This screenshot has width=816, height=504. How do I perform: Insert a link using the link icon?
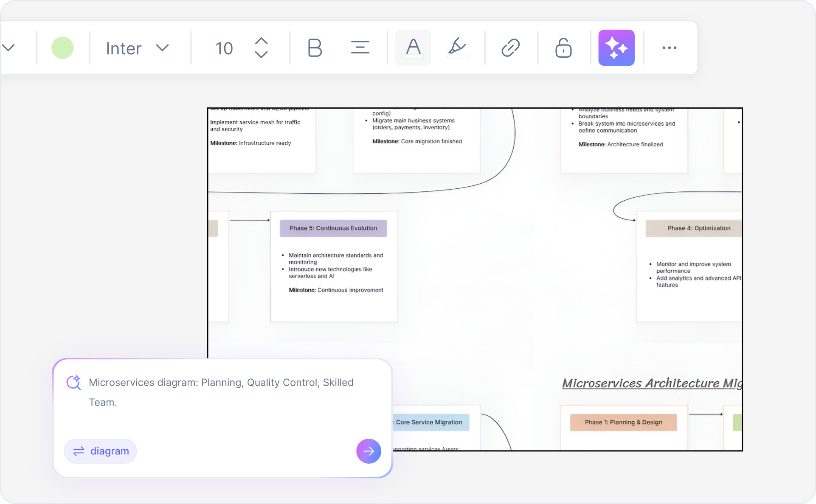(x=511, y=48)
